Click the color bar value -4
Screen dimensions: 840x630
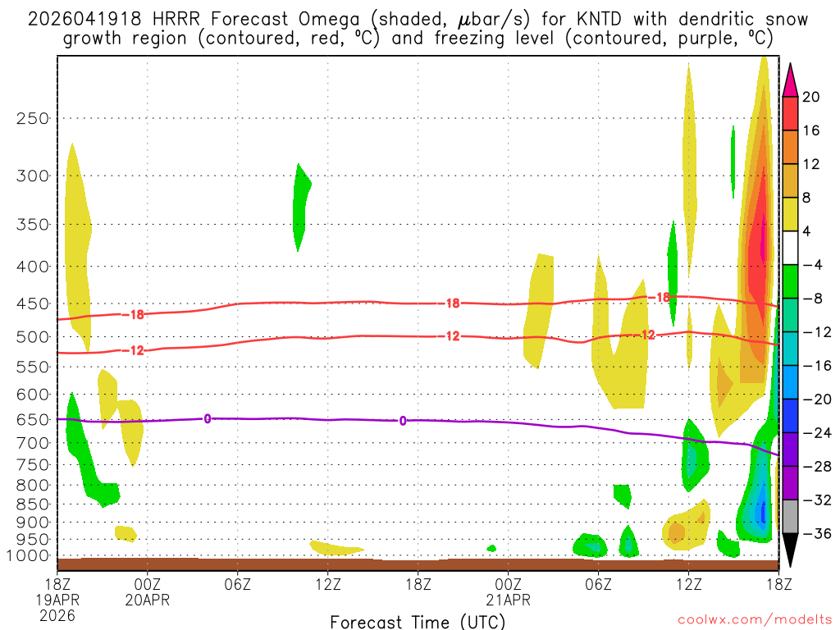(813, 265)
